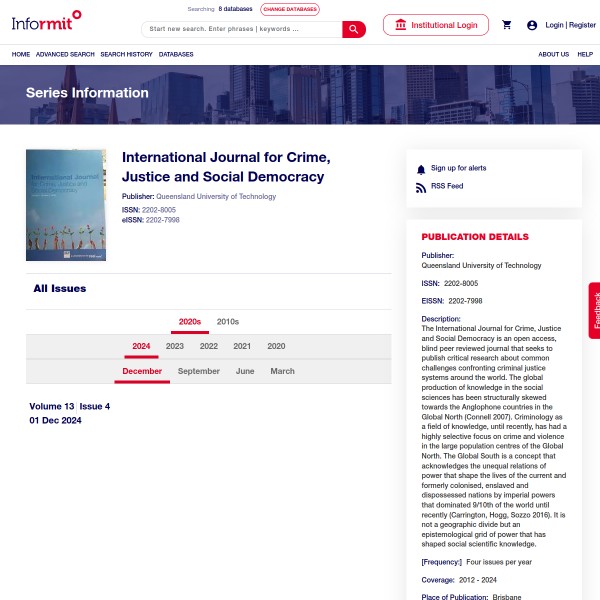Click the bell alert icon
Viewport: 600px width, 600px height.
[x=421, y=169]
